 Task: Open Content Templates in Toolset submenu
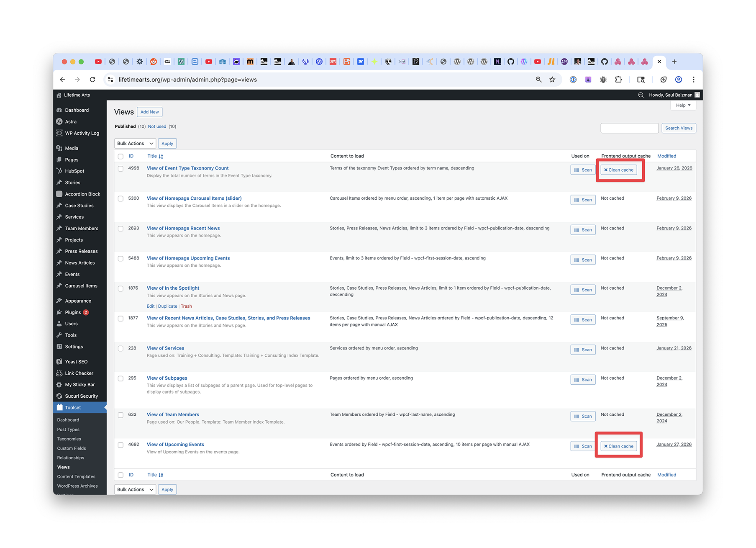pos(76,476)
